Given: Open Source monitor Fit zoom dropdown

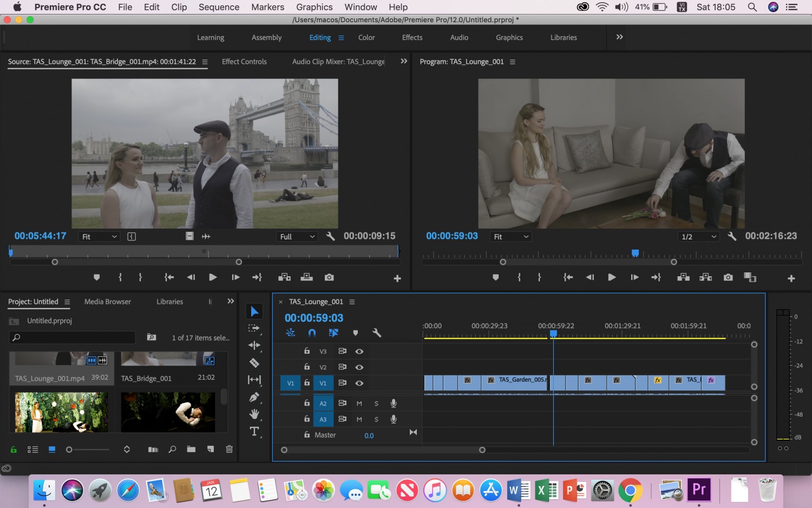Looking at the screenshot, I should pyautogui.click(x=100, y=237).
